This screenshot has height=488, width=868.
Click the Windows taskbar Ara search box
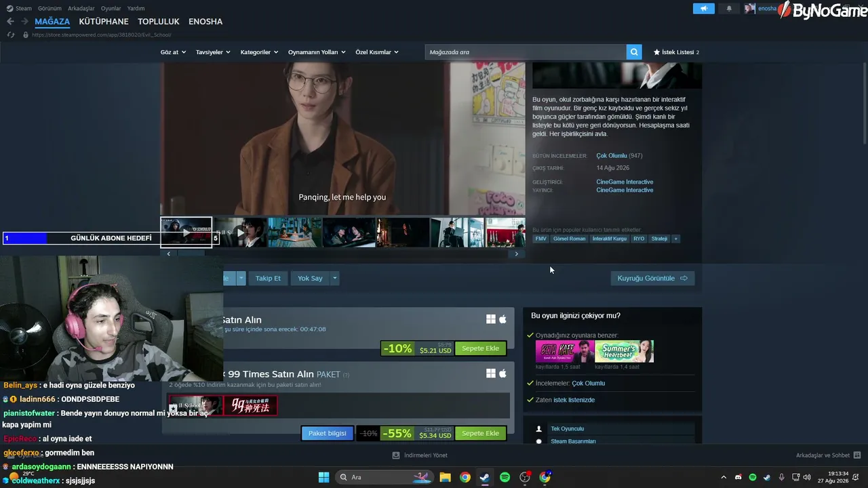(384, 477)
